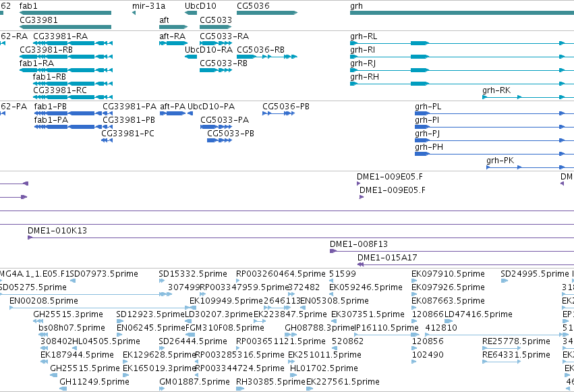Select the grh-PJ protein label
Viewport: 574px width, 392px height.
pos(427,134)
